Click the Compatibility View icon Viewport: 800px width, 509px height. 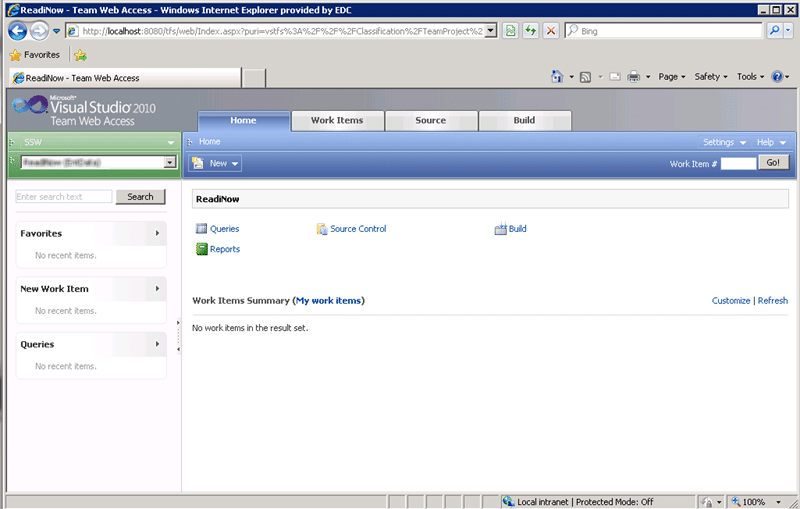(x=510, y=31)
